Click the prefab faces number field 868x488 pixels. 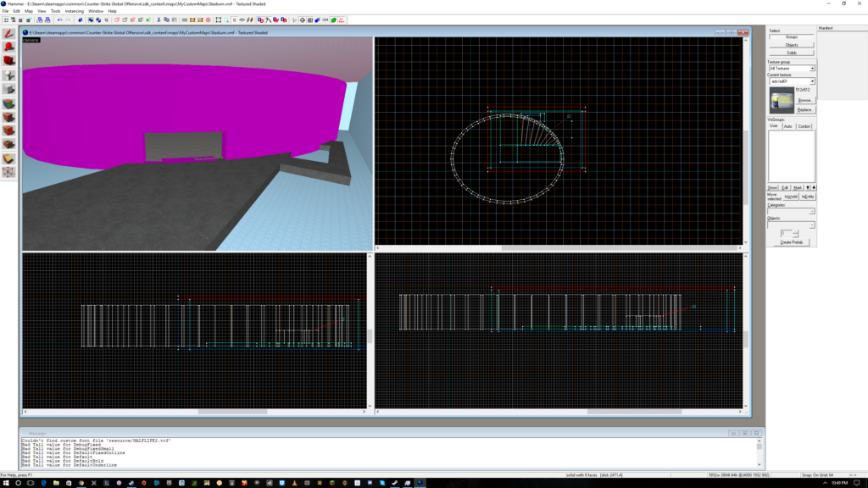(x=787, y=234)
